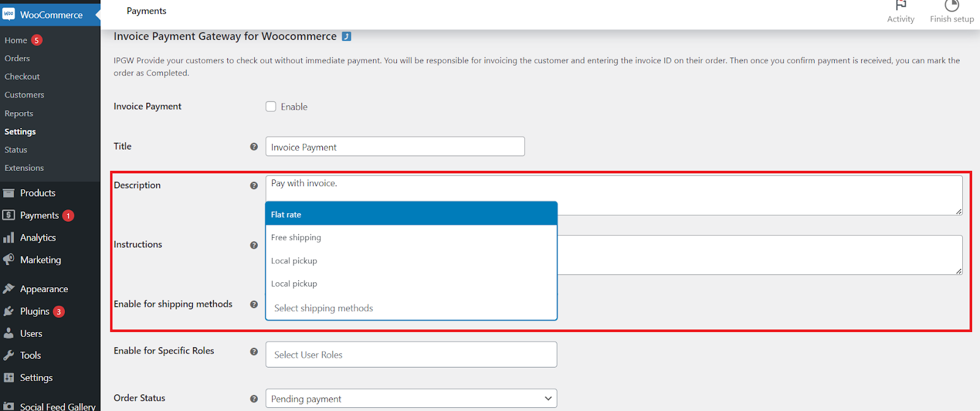Open Reports in WooCommerce submenu
Image resolution: width=980 pixels, height=411 pixels.
coord(19,113)
